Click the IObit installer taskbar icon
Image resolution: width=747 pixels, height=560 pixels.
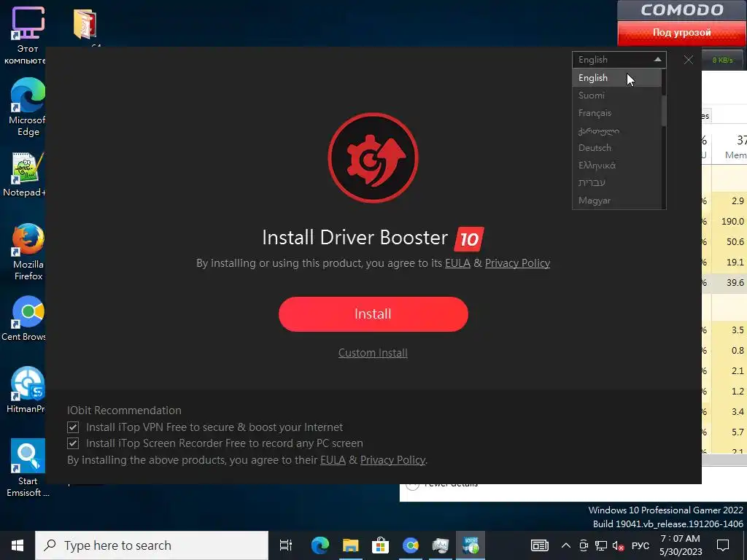(x=471, y=545)
